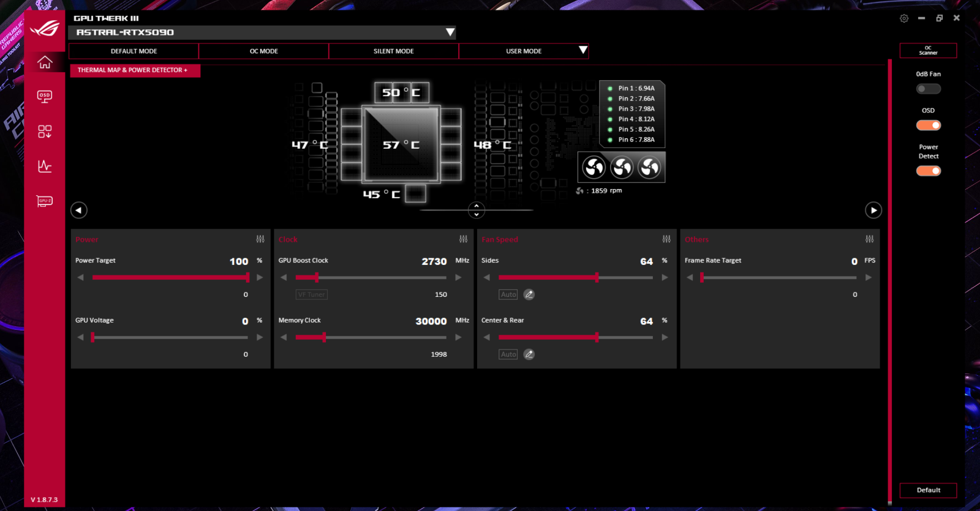This screenshot has height=511, width=980.
Task: Toggle Auto for Sides fan
Action: (x=508, y=294)
